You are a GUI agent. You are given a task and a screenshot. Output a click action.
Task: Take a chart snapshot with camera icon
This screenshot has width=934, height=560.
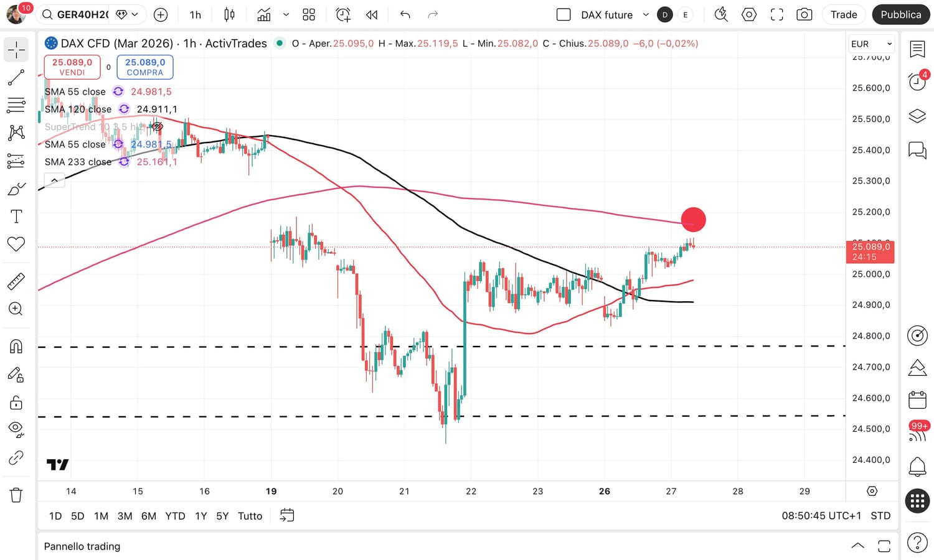804,14
